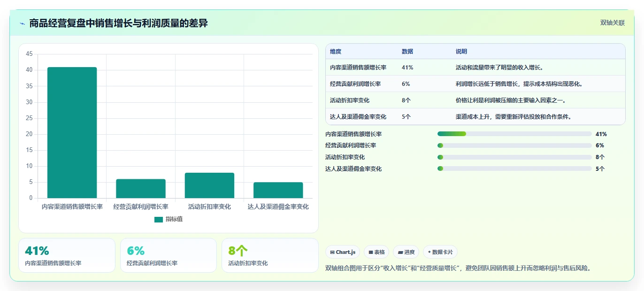This screenshot has height=291, width=644.
Task: Select table cell 活动折扣率变化
Action: [x=350, y=100]
